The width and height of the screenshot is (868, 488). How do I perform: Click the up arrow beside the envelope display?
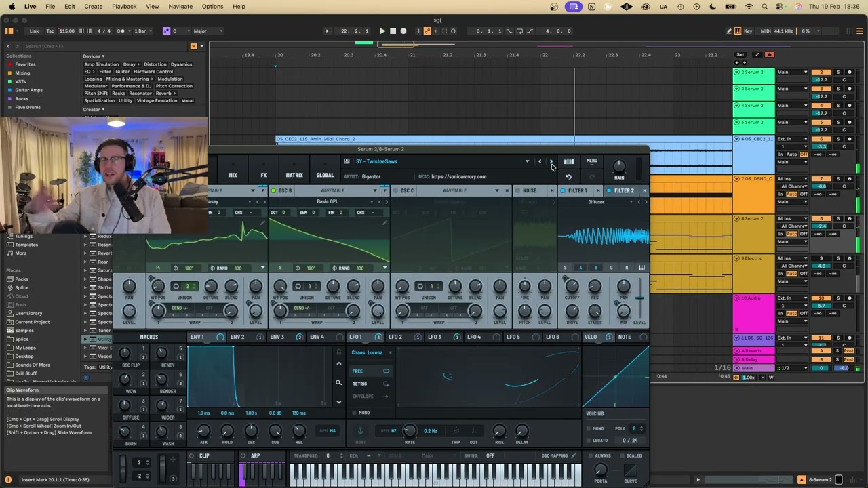339,364
